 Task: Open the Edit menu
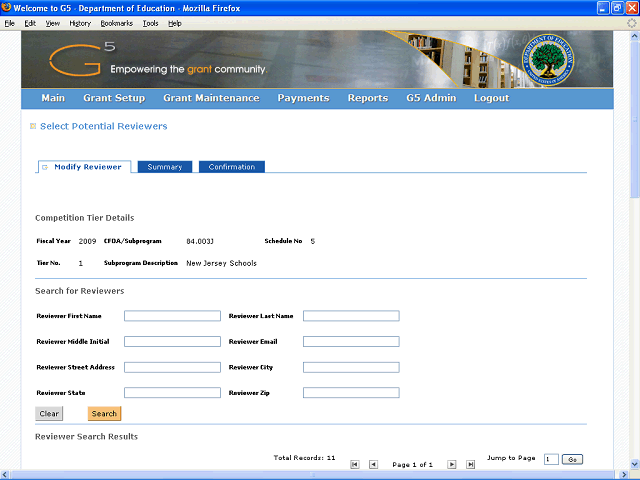point(30,23)
